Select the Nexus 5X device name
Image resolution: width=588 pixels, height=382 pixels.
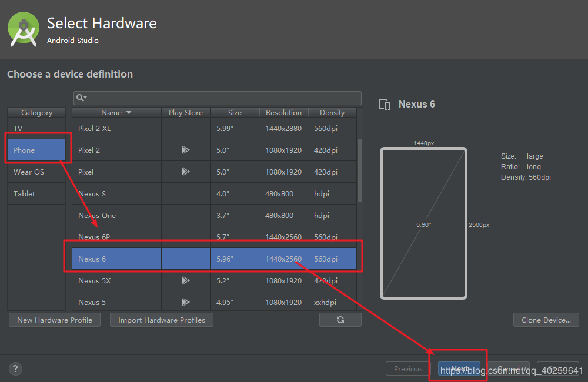click(95, 280)
